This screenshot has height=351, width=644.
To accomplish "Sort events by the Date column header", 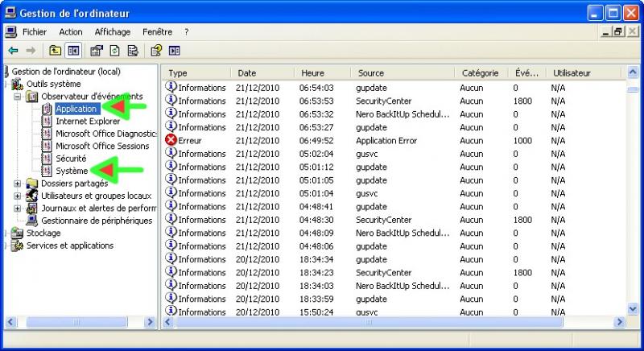I will [246, 73].
